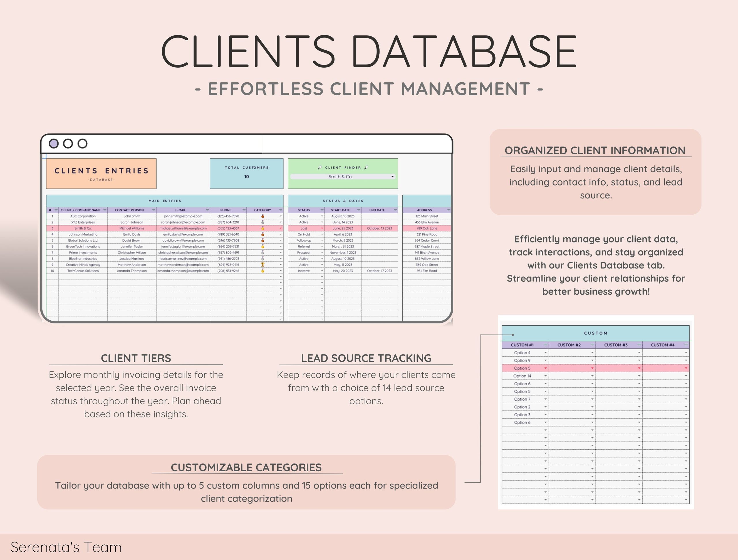Viewport: 738px width, 560px height.
Task: Open filter icon on Status header
Action: (x=322, y=210)
